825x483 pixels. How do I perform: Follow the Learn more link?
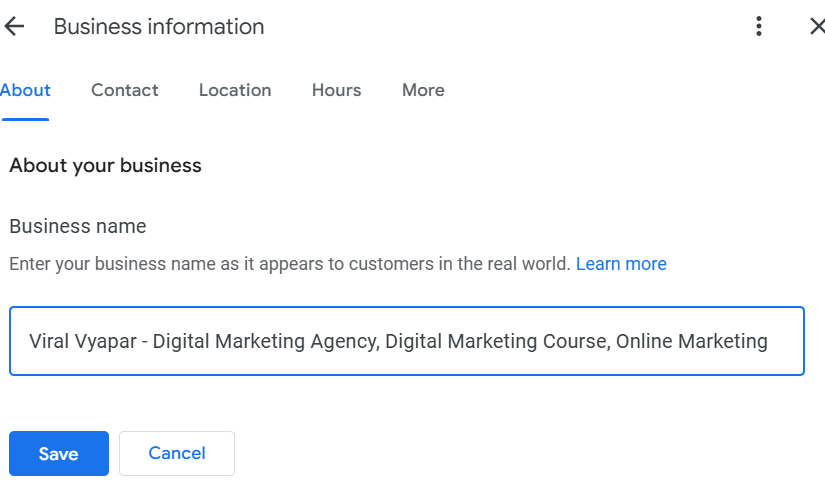coord(621,264)
